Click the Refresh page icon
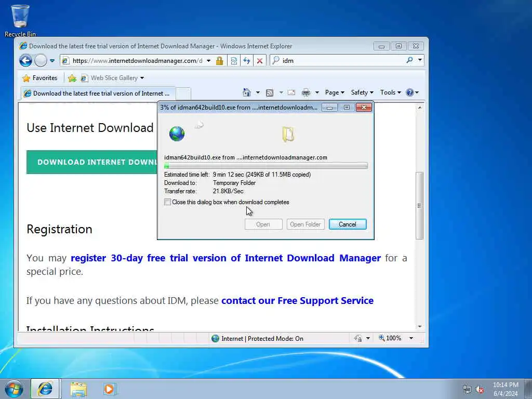This screenshot has height=399, width=532. click(247, 61)
